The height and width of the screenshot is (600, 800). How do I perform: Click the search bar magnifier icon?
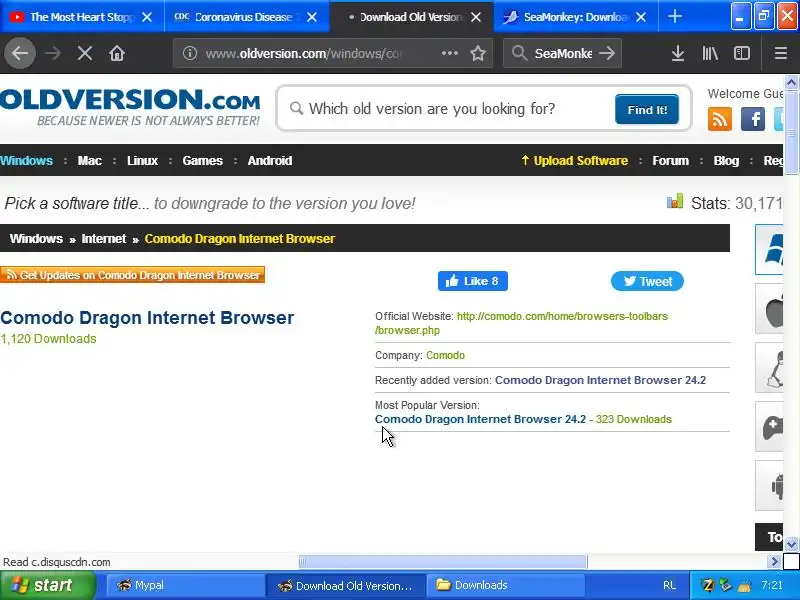pyautogui.click(x=519, y=53)
